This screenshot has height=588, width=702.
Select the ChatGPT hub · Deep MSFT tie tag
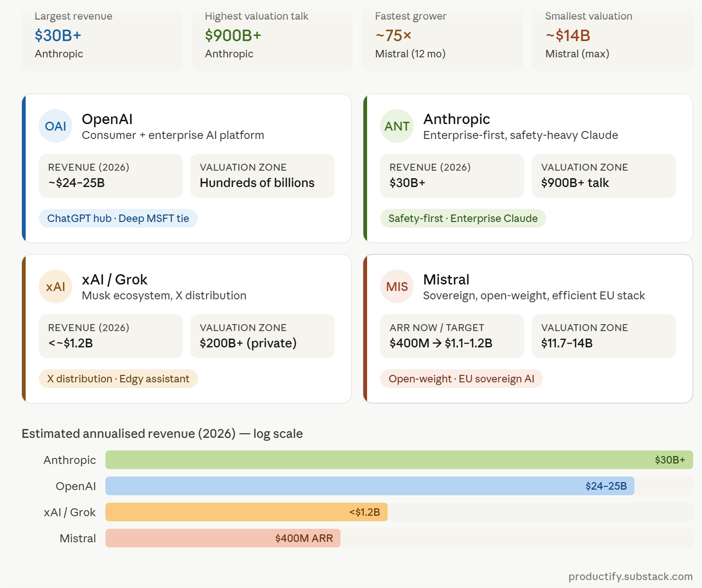[x=118, y=218]
